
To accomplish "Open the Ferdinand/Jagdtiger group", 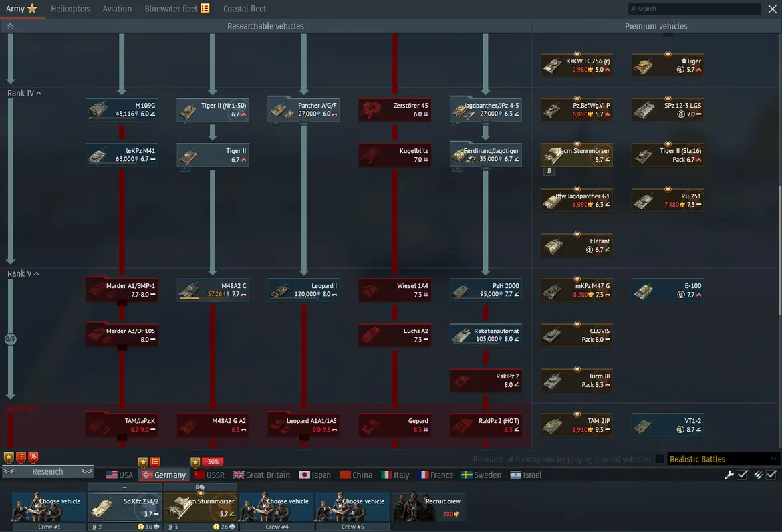I will 485,154.
